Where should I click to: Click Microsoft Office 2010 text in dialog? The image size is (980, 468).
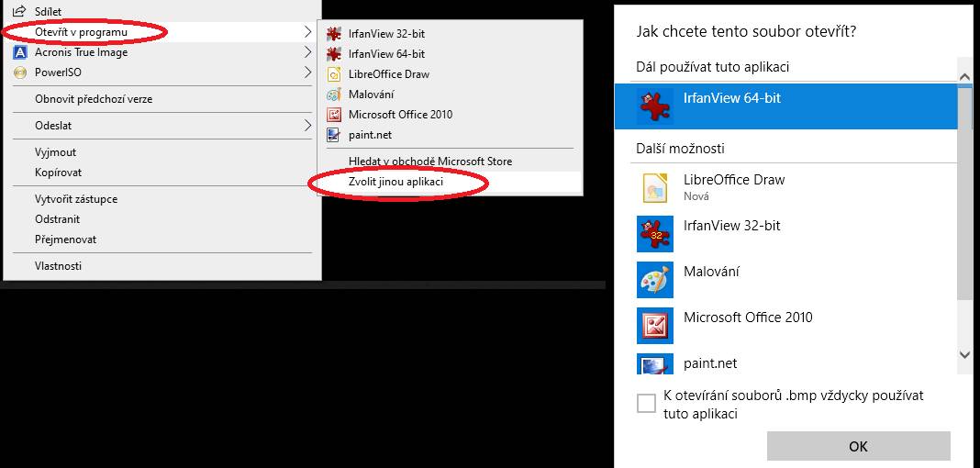[748, 318]
